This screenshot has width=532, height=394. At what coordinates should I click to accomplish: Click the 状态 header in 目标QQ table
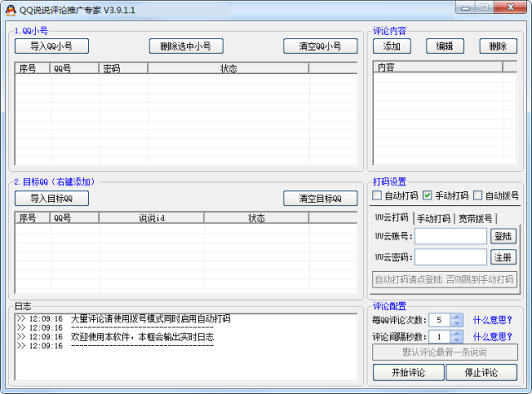tap(257, 218)
